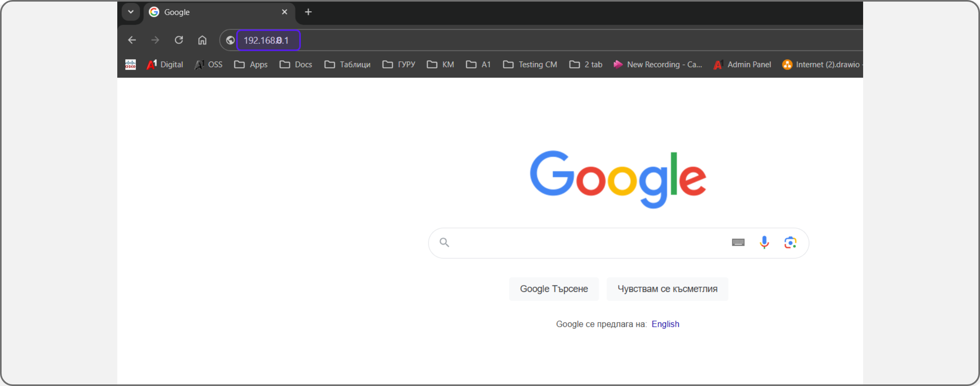This screenshot has height=386, width=980.
Task: Switch Google language to English
Action: click(665, 324)
